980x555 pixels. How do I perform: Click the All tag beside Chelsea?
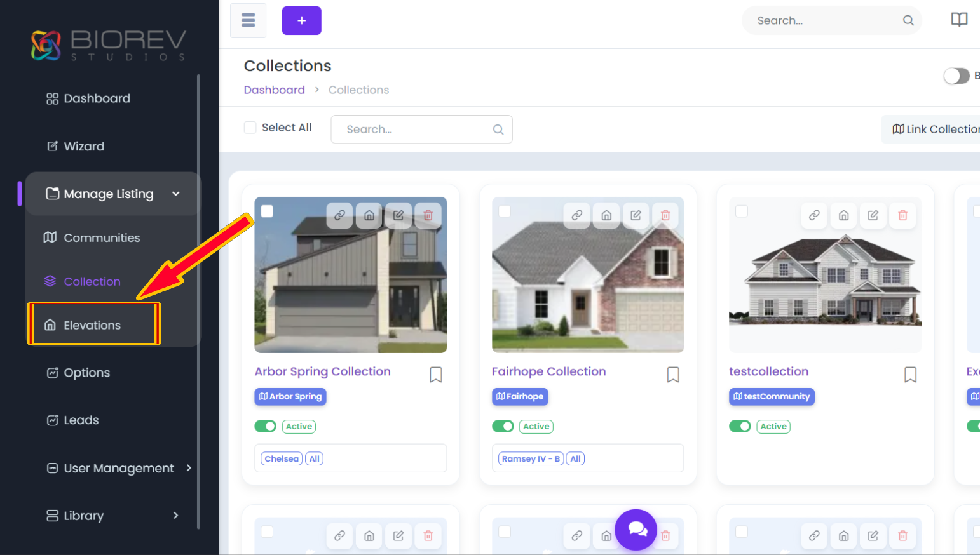(x=314, y=458)
